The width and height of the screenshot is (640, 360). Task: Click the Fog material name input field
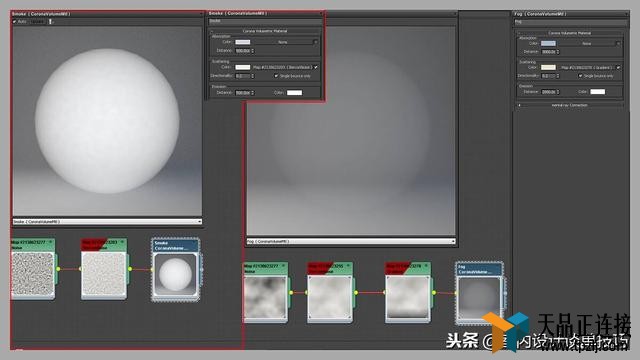click(570, 22)
